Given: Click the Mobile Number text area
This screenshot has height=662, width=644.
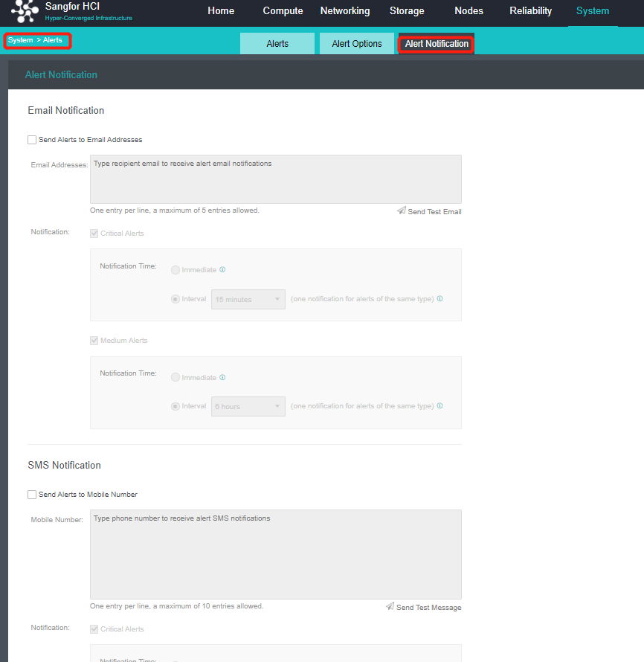Looking at the screenshot, I should (276, 554).
